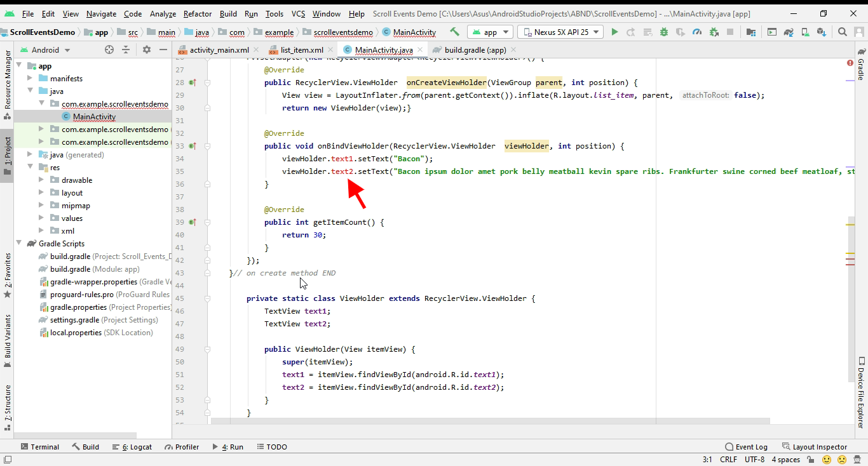Open the 6: Logcat tool window
Image resolution: width=868 pixels, height=466 pixels.
(x=132, y=447)
